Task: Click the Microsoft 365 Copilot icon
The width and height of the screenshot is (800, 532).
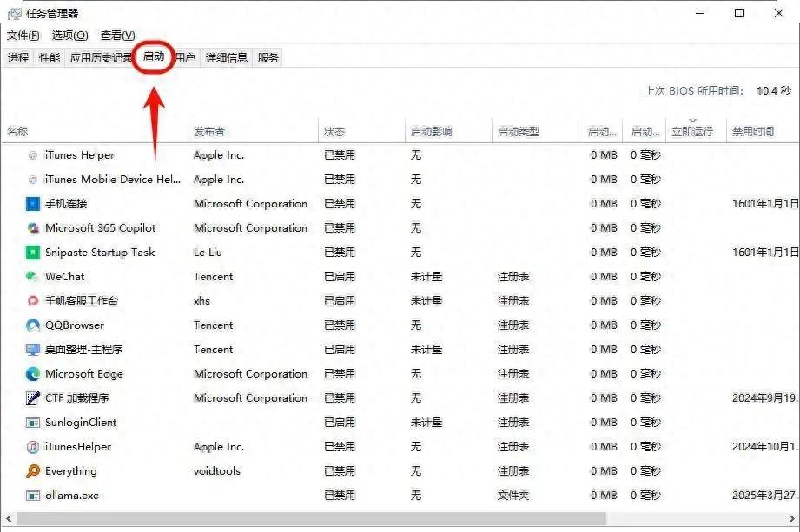Action: (33, 228)
